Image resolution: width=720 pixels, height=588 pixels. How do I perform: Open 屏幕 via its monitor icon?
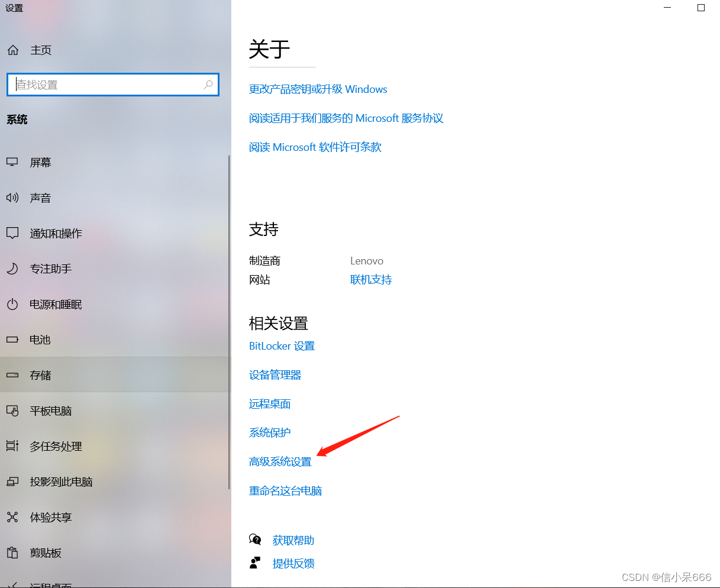[x=12, y=163]
